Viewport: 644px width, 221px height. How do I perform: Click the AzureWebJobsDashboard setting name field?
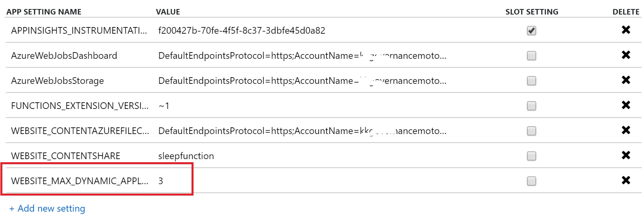(64, 56)
